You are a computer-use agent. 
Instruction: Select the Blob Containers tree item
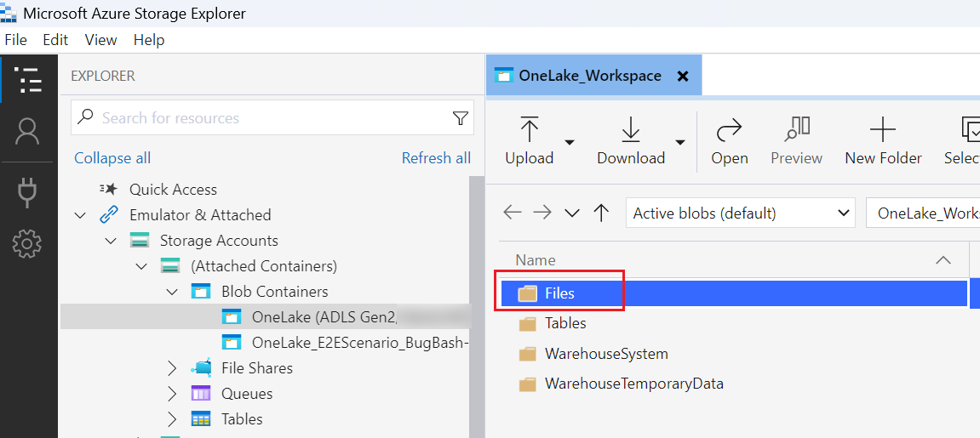274,292
